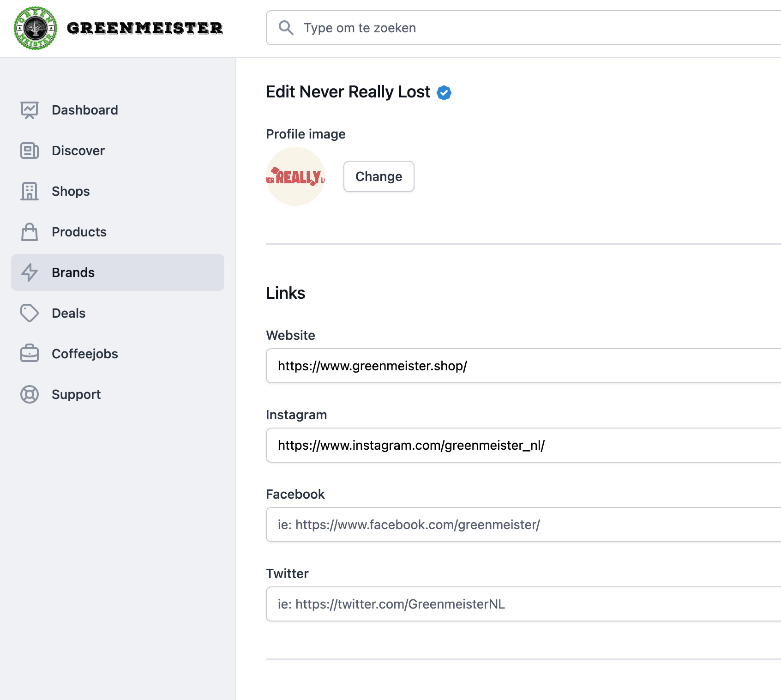Click inside the Website URL field
The width and height of the screenshot is (781, 700).
[508, 366]
